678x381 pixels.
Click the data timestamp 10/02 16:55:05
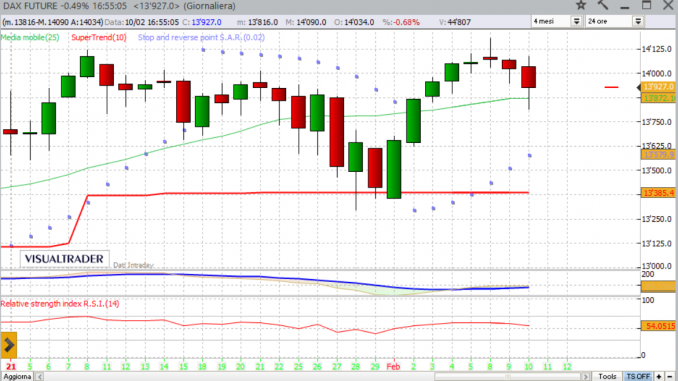[x=152, y=22]
